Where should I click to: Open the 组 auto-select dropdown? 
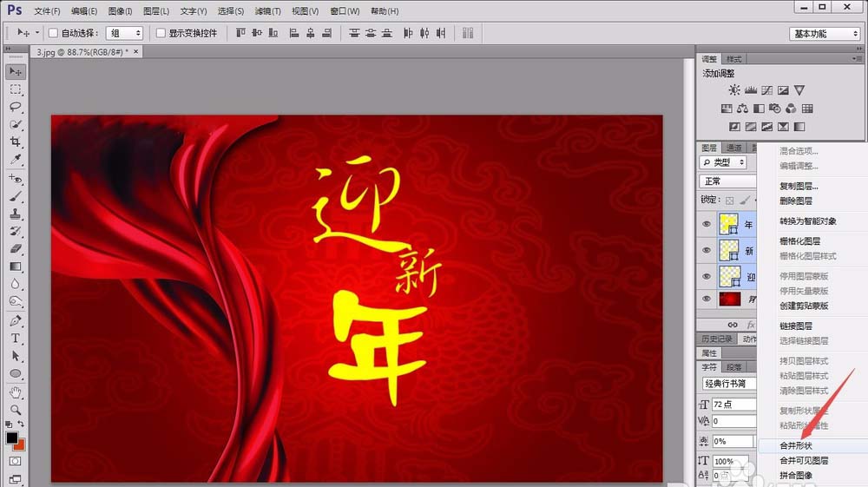[x=124, y=33]
